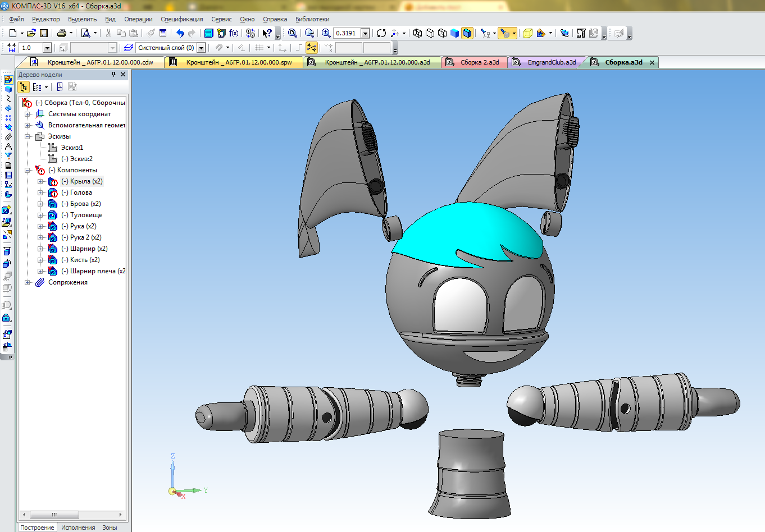Open the Спецификация menu
Image resolution: width=765 pixels, height=532 pixels.
coord(181,19)
